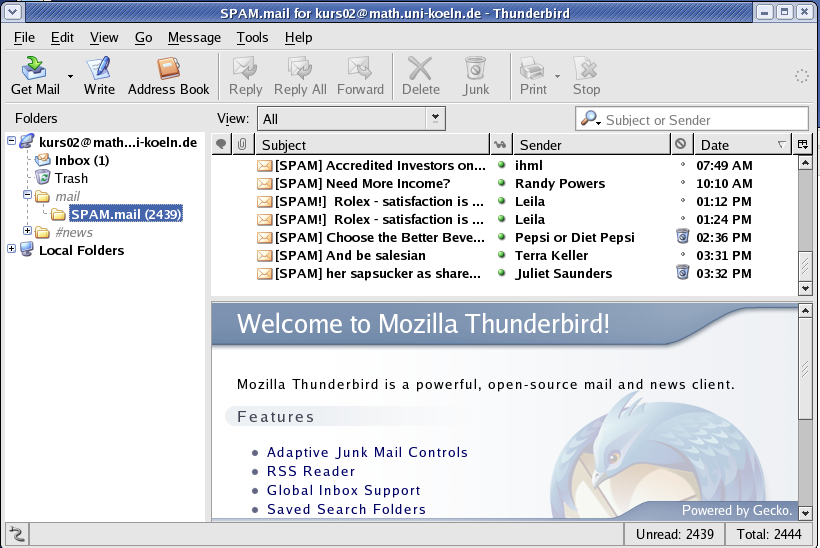The height and width of the screenshot is (548, 820).
Task: Open the Go menu
Action: [x=143, y=38]
